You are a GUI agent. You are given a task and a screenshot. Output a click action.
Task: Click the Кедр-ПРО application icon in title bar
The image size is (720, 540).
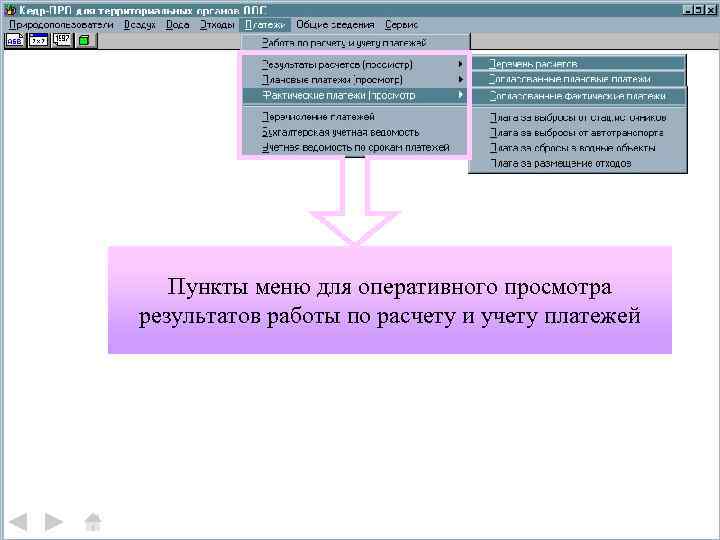tap(9, 10)
